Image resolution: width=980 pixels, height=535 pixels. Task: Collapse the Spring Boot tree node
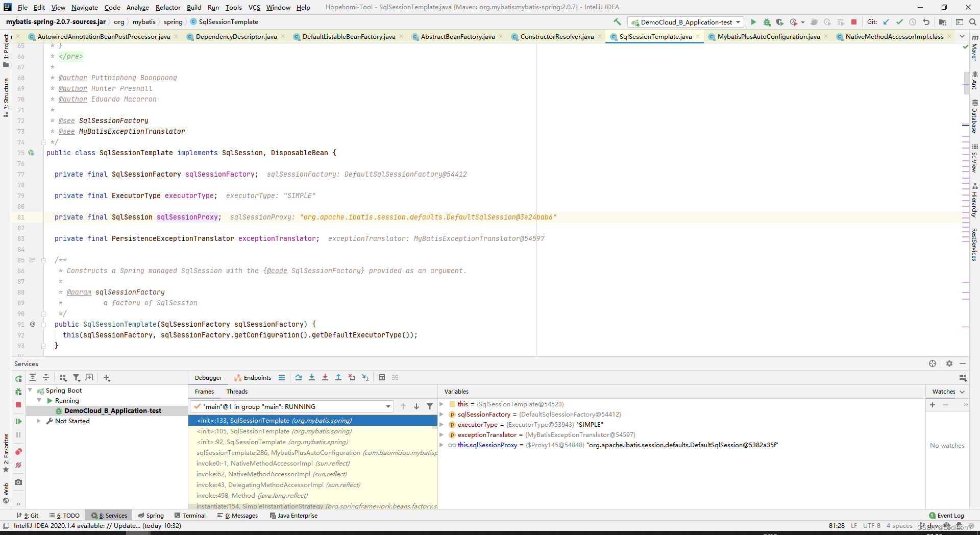click(30, 390)
